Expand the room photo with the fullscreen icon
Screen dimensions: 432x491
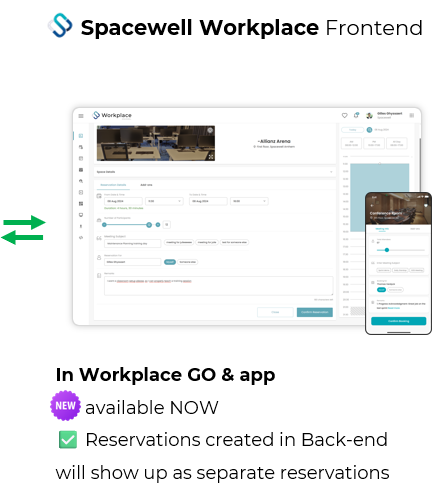tap(211, 156)
